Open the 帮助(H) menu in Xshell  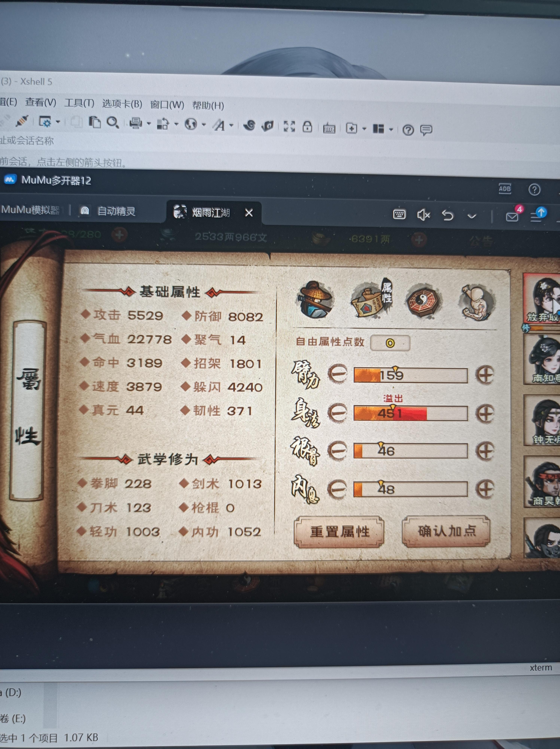[x=208, y=106]
